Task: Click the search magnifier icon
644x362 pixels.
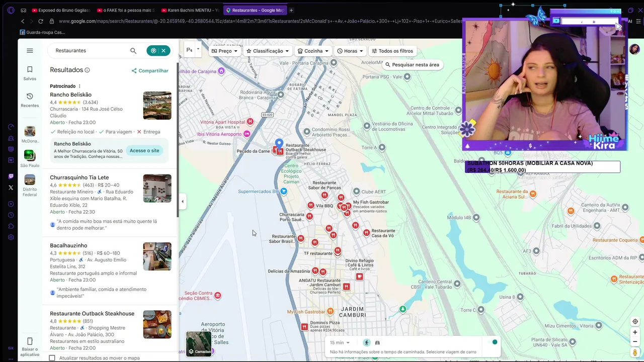Action: tap(133, 50)
